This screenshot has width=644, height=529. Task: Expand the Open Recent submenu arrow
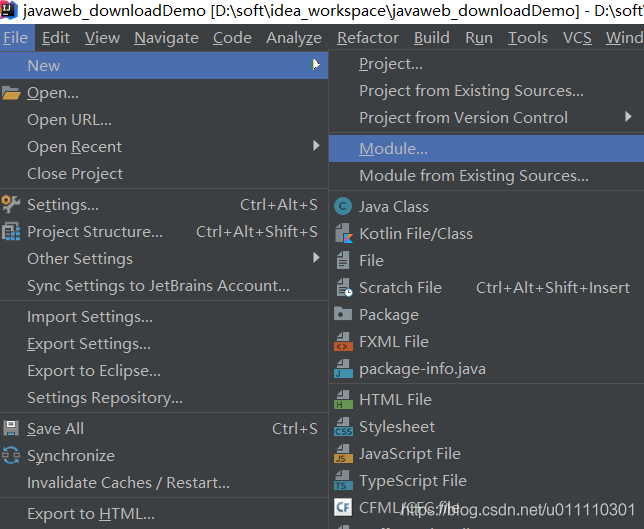tap(316, 145)
